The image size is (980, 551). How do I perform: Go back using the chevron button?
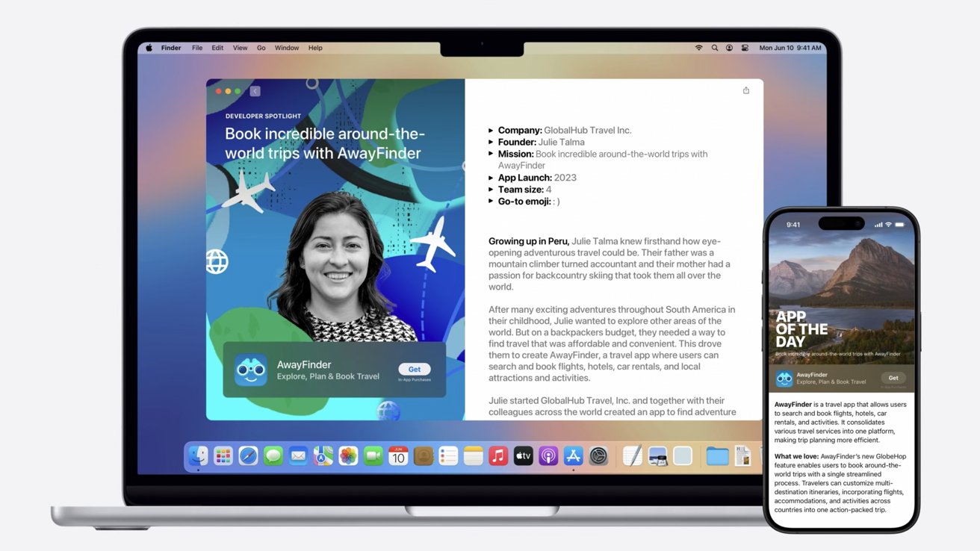(x=255, y=91)
